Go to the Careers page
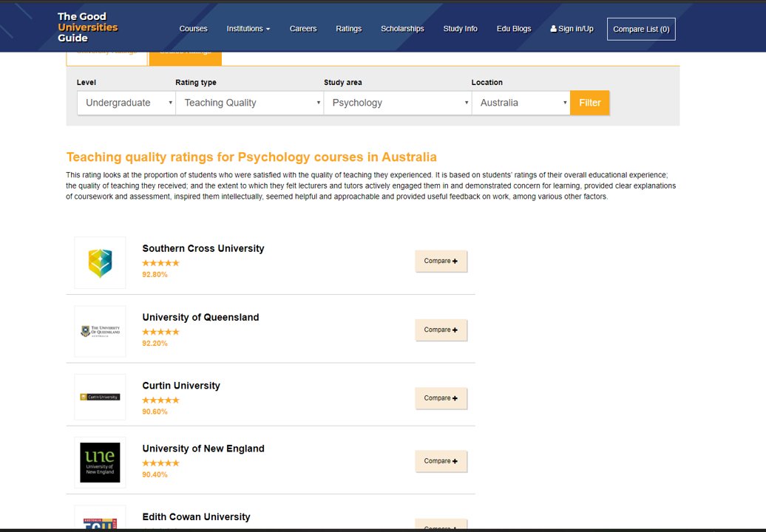 303,29
